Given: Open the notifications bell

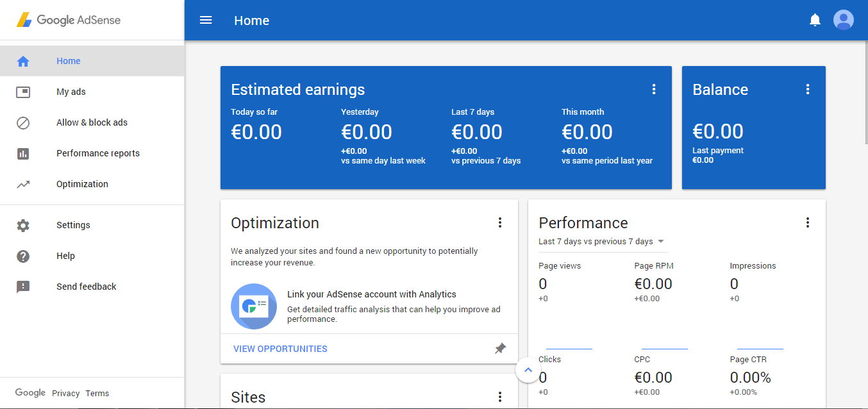Looking at the screenshot, I should [815, 20].
